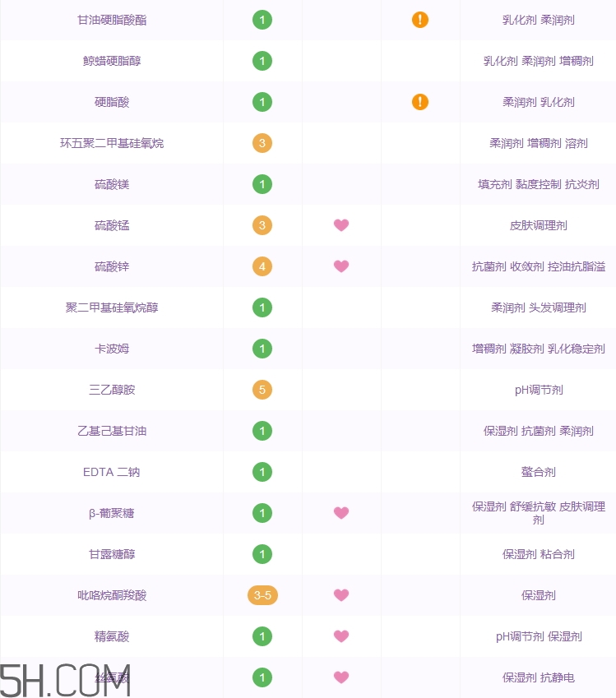This screenshot has height=698, width=616.
Task: Click the pink heart beside β-葡聚糖
Action: [x=341, y=513]
